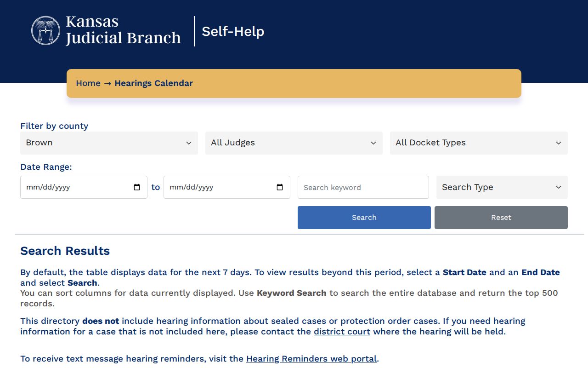The width and height of the screenshot is (588, 368).
Task: Click the blue Search button
Action: [x=364, y=218]
